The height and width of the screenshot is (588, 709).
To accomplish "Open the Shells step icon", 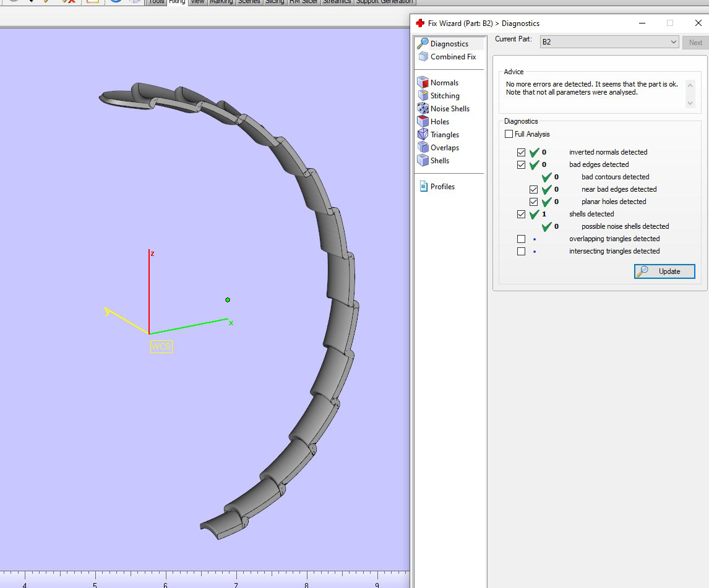I will (423, 161).
